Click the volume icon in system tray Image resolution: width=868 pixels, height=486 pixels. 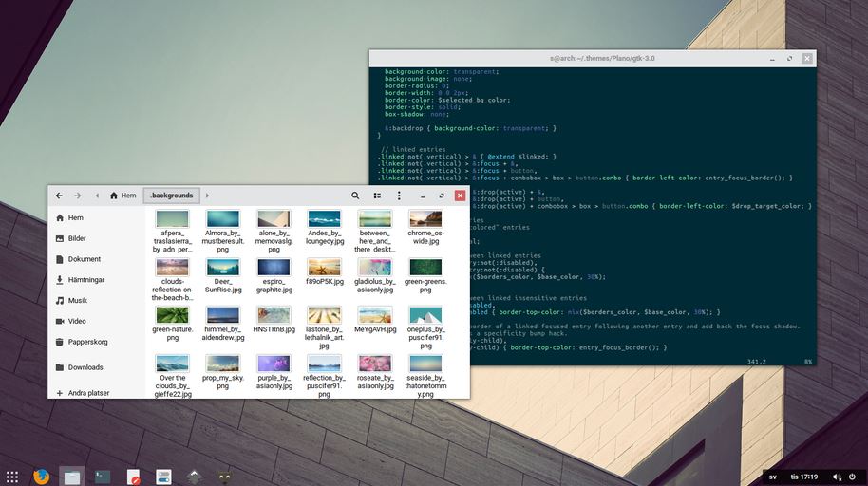pyautogui.click(x=837, y=477)
